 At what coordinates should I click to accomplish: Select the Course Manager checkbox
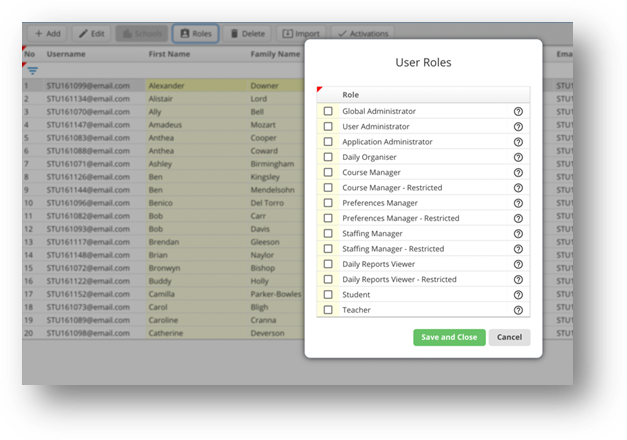coord(328,172)
